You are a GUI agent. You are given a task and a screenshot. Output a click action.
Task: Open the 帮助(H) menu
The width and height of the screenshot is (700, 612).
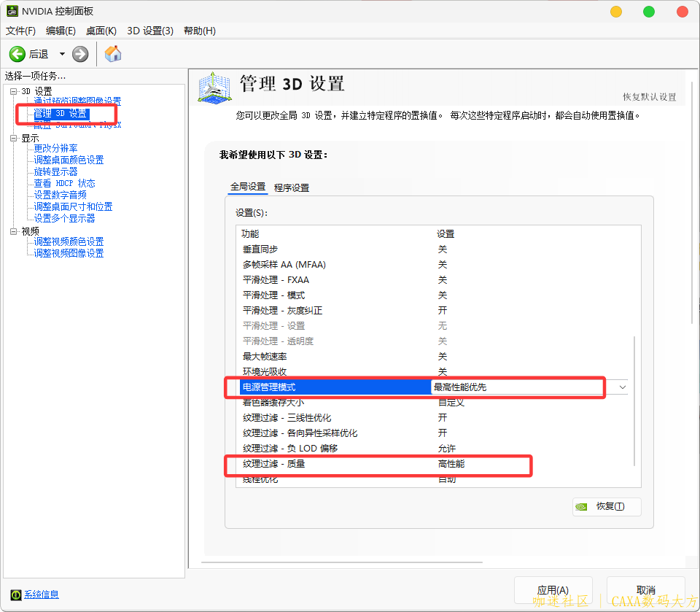pyautogui.click(x=200, y=31)
